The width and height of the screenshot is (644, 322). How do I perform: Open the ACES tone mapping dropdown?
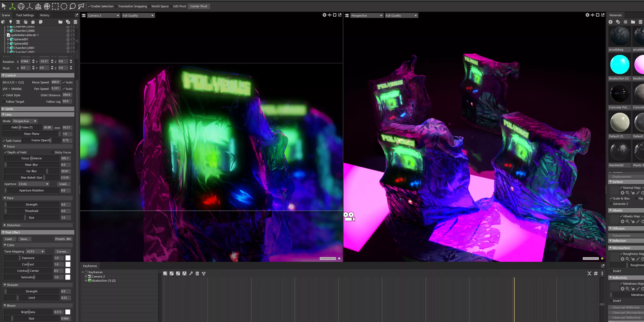click(35, 251)
